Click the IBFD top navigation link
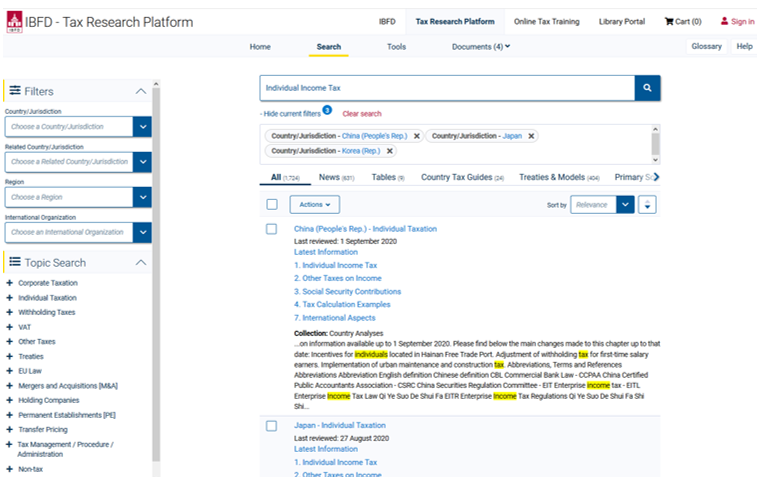 coord(387,21)
